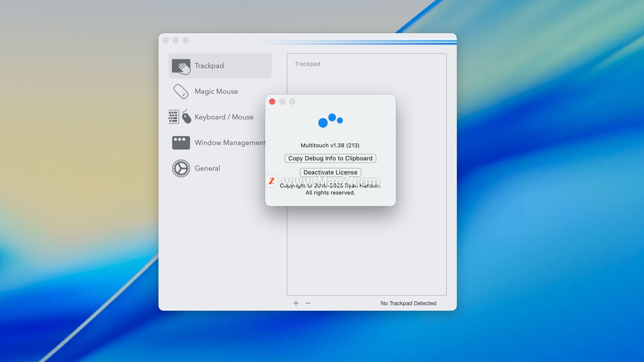Switch to Window Management text label
Screen dimensions: 644x362
(230, 143)
